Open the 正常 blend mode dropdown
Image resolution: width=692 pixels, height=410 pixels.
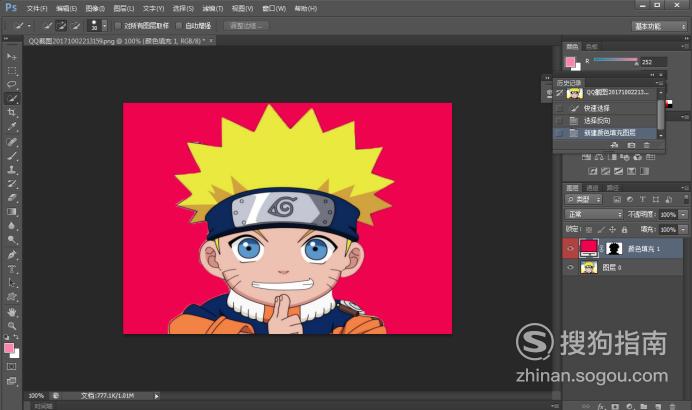click(594, 214)
